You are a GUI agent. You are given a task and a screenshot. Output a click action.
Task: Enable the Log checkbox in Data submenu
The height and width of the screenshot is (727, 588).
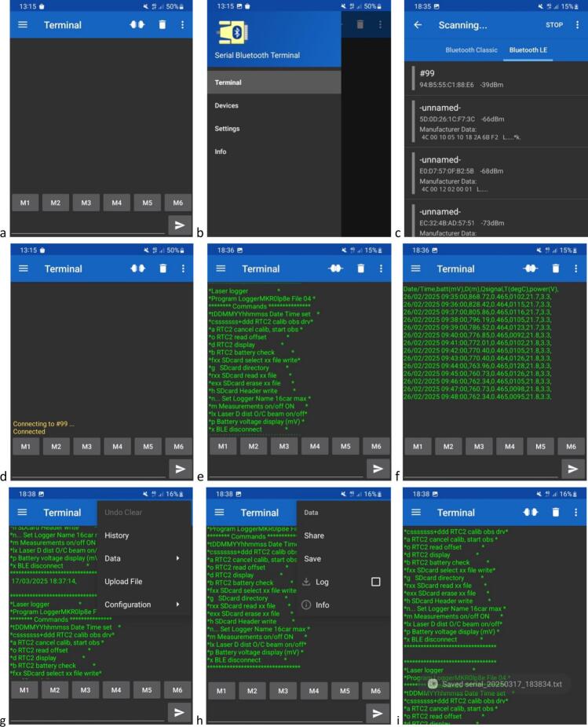click(x=375, y=582)
